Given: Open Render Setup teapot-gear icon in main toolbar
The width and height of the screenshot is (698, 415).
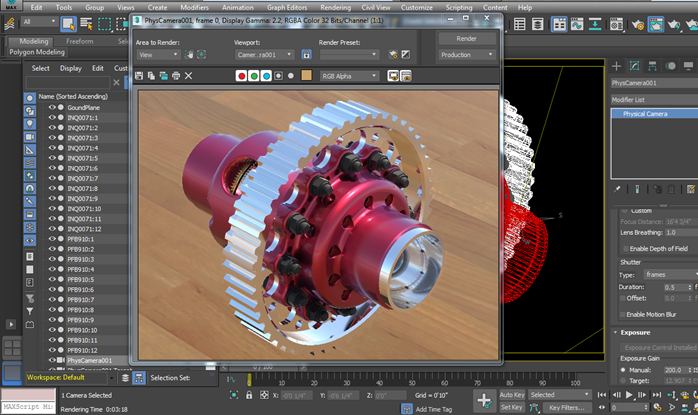Looking at the screenshot, I should pos(637,24).
